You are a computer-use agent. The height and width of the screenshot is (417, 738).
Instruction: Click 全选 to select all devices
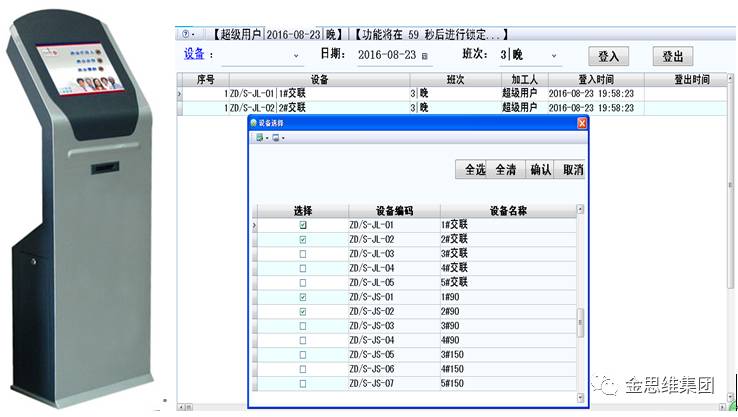click(473, 170)
